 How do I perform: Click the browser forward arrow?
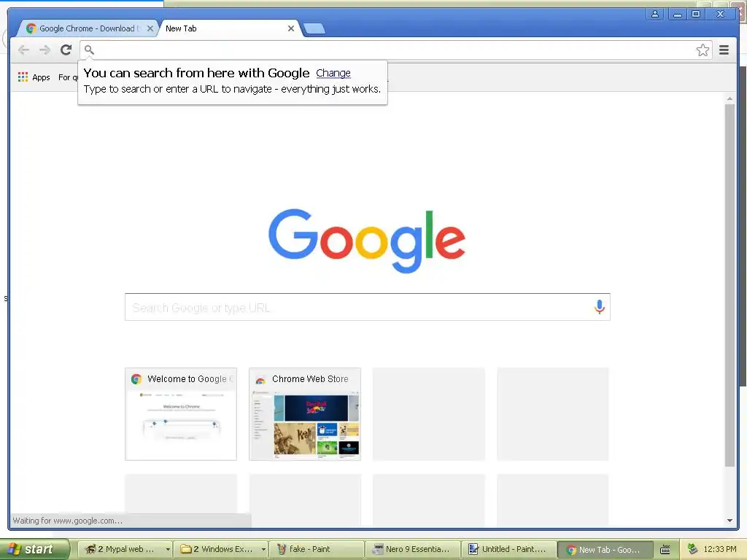pyautogui.click(x=44, y=50)
